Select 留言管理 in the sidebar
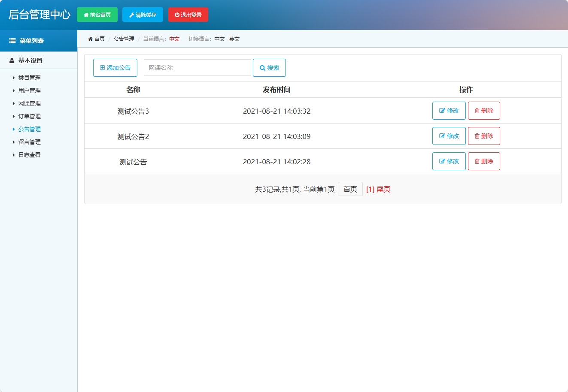The image size is (568, 392). point(29,142)
